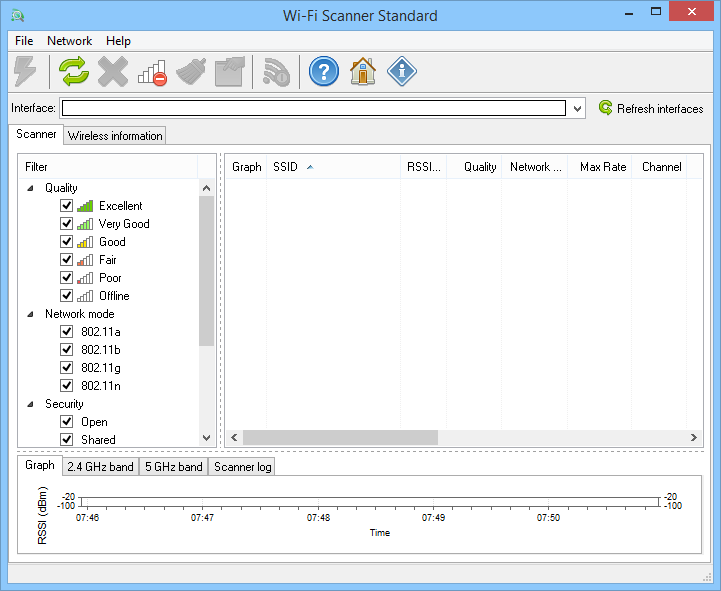Toggle the Good quality checkbox
721x591 pixels.
67,241
